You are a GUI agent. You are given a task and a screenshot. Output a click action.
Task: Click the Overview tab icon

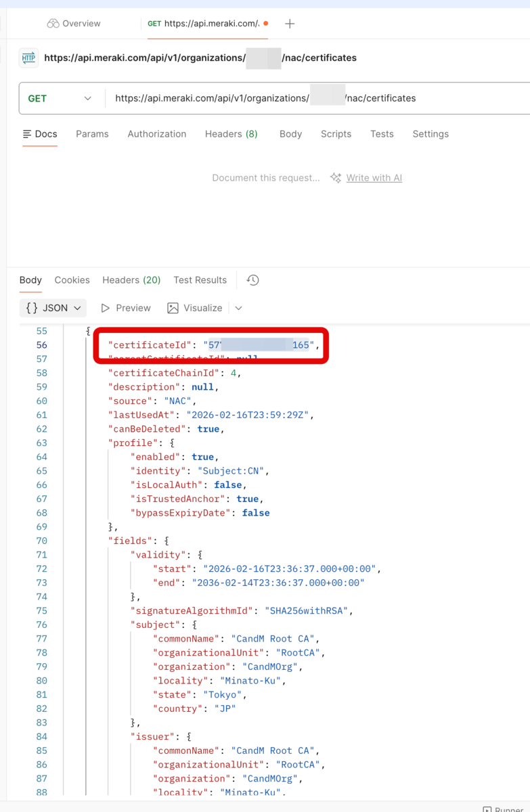[x=53, y=24]
